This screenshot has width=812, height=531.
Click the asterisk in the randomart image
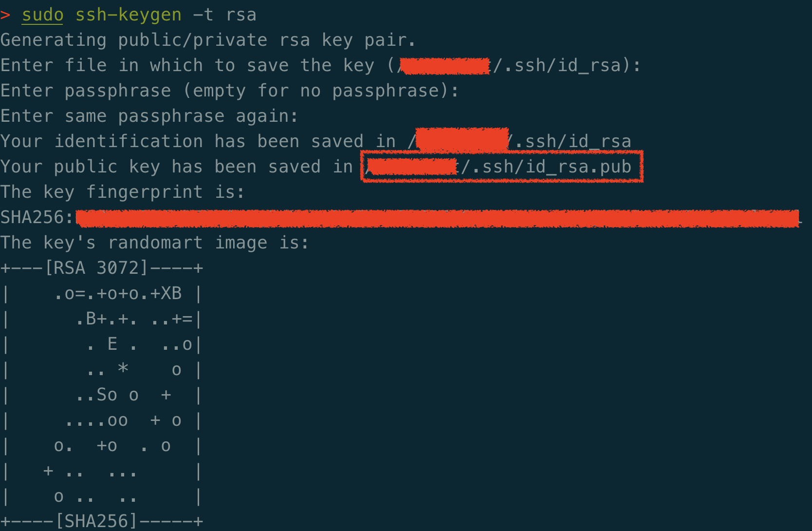click(123, 369)
